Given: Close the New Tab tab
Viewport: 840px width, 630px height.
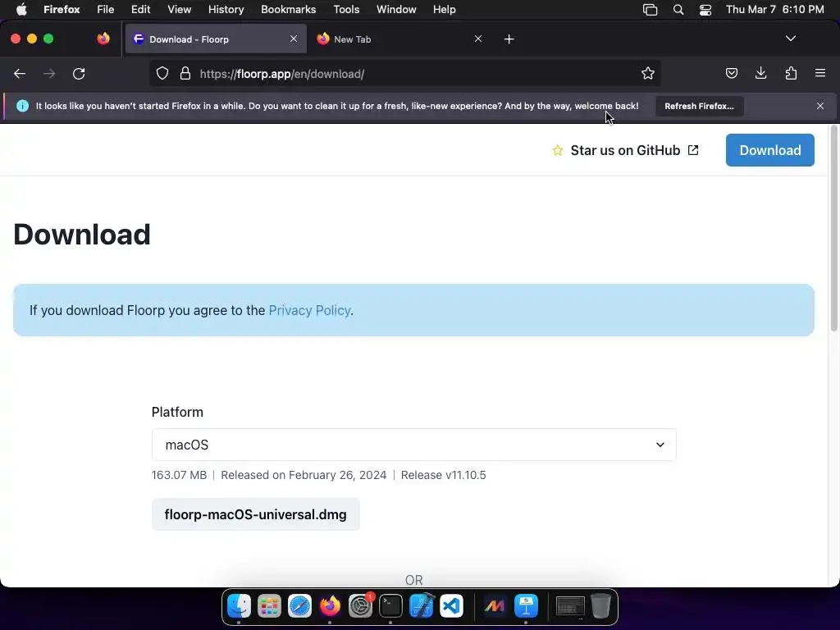Looking at the screenshot, I should click(478, 39).
